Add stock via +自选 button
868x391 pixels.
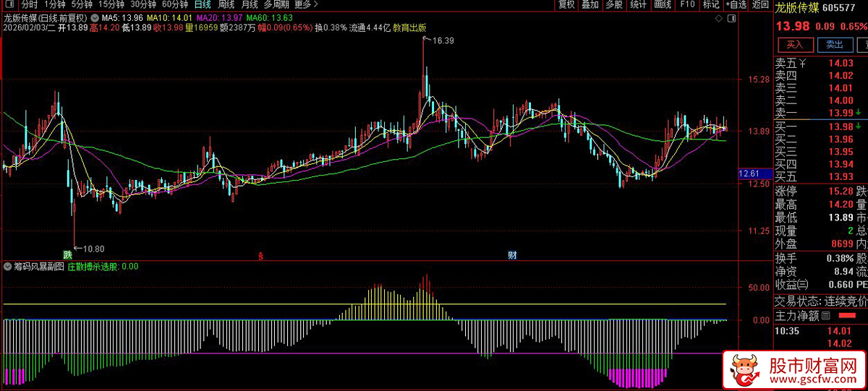(735, 4)
